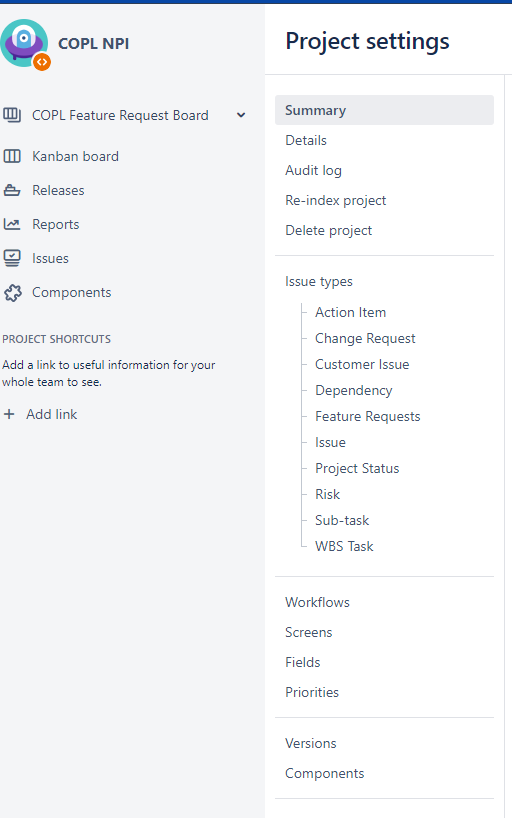
Task: Click the board icon beside COPL Feature Request Board
Action: coord(12,115)
